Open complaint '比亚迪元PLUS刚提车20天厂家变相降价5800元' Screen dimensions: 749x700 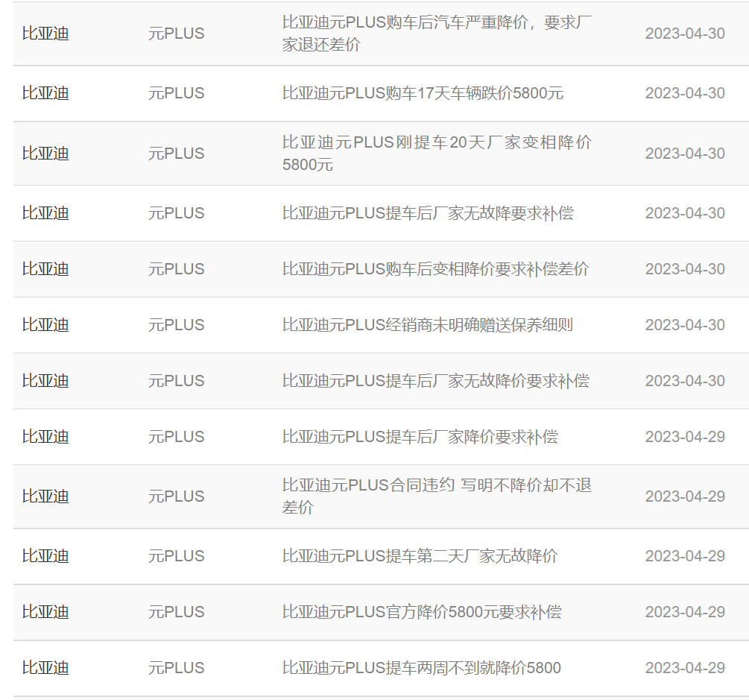pyautogui.click(x=437, y=154)
